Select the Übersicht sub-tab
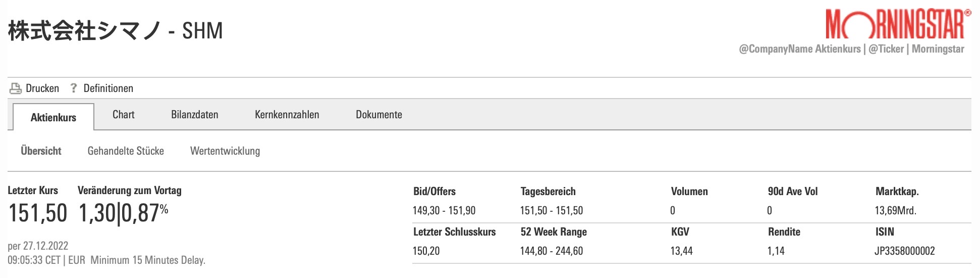 (41, 151)
